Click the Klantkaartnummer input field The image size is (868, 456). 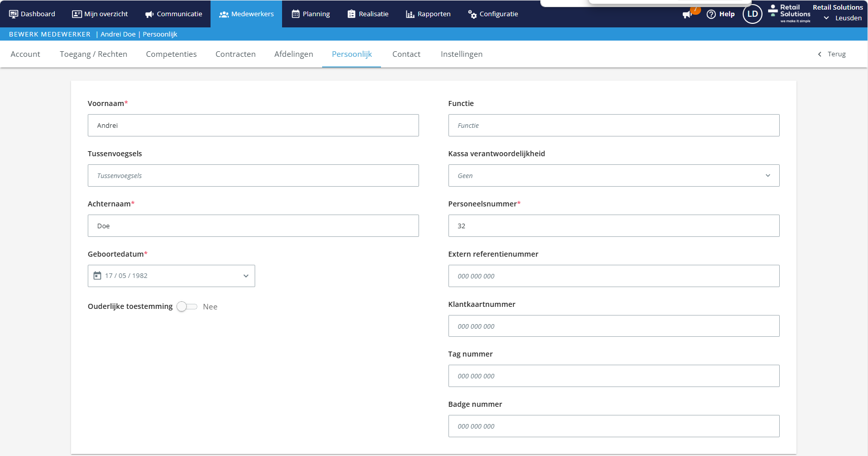pos(614,326)
